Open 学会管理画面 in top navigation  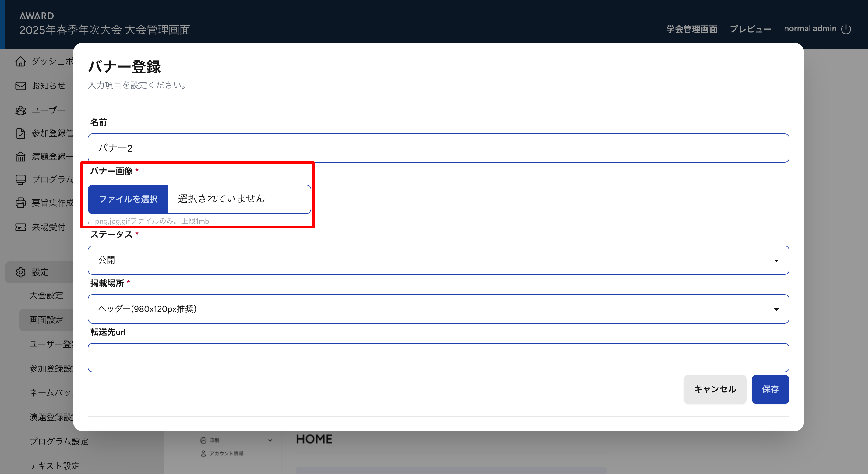(691, 29)
